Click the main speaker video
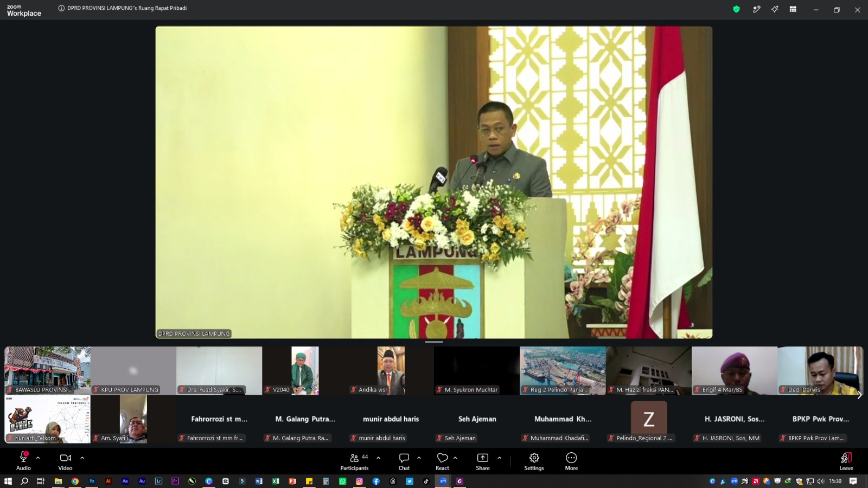This screenshot has width=868, height=488. pos(434,182)
